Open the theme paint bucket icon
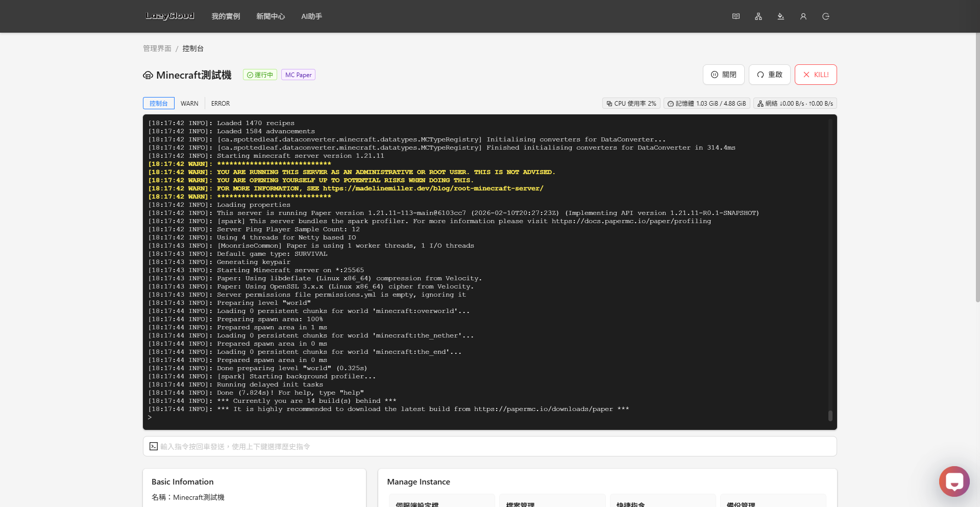Viewport: 980px width, 507px height. pyautogui.click(x=780, y=16)
